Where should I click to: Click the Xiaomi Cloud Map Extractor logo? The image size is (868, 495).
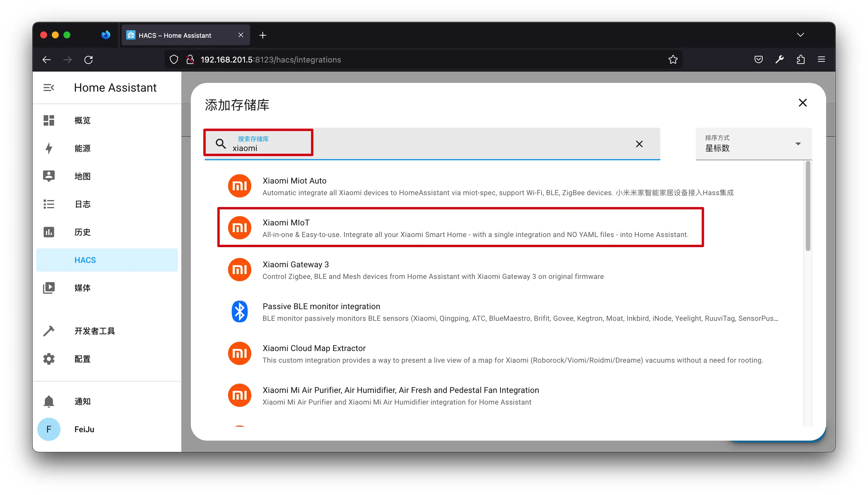pos(239,353)
